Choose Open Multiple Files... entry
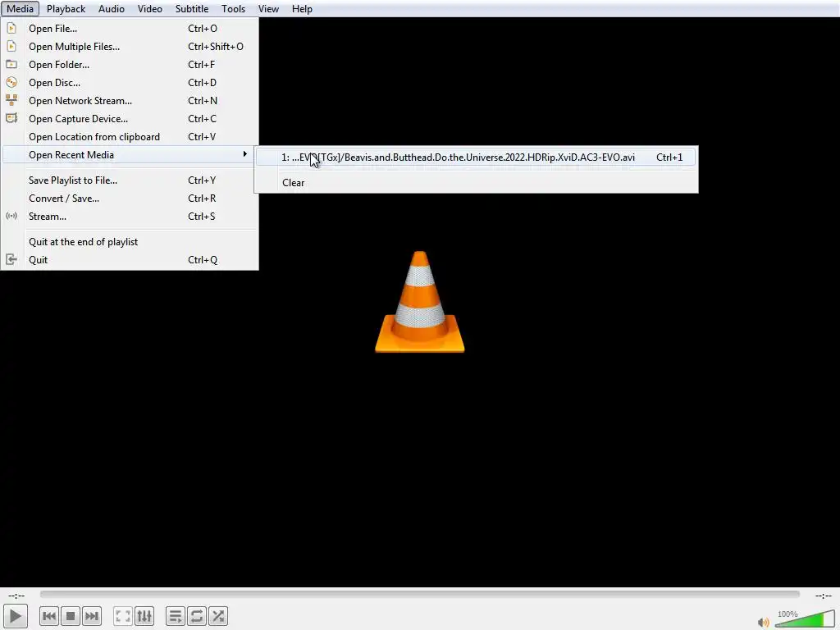The height and width of the screenshot is (630, 840). [x=130, y=47]
